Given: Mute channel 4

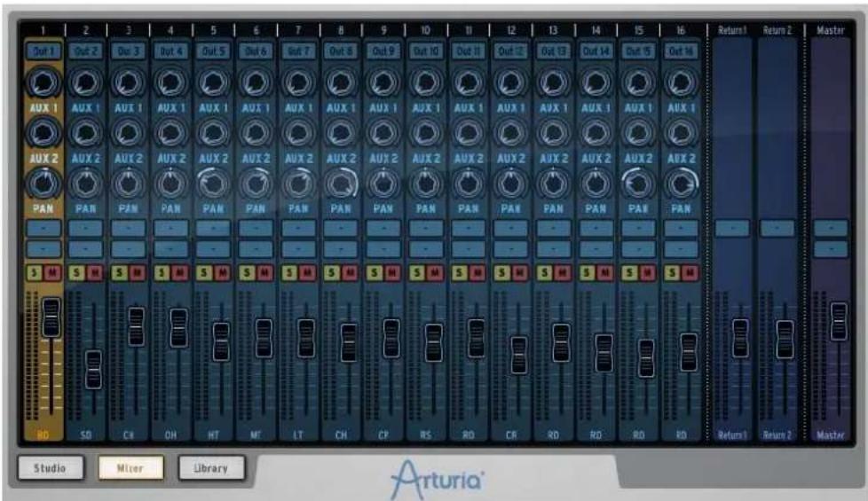Looking at the screenshot, I should (x=180, y=272).
